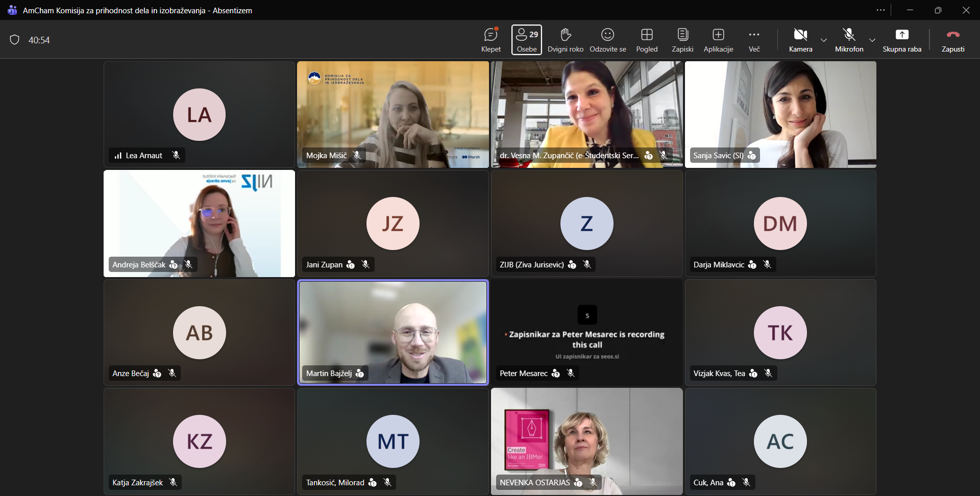Open title bar ellipsis settings menu
Image resolution: width=980 pixels, height=496 pixels.
click(x=880, y=10)
